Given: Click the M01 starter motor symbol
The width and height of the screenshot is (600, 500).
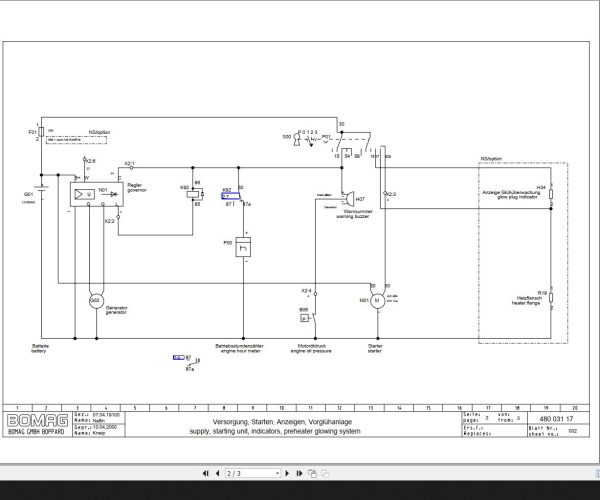Looking at the screenshot, I should (x=377, y=301).
